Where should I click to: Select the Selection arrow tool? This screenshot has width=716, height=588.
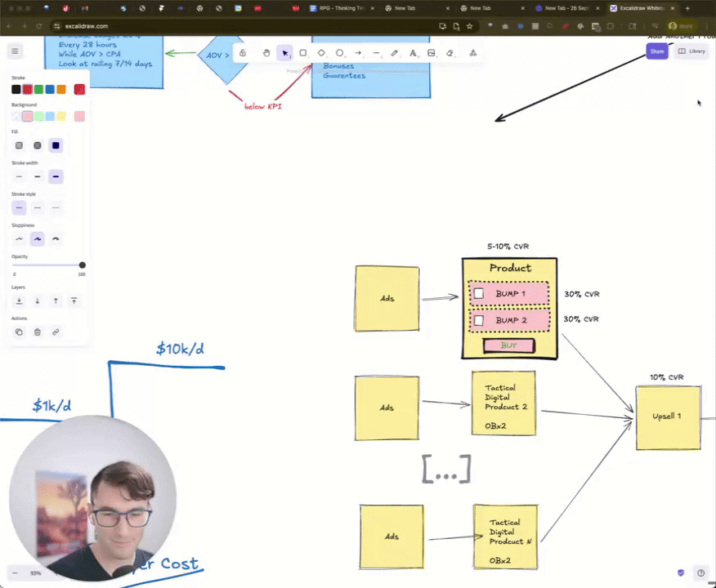click(285, 53)
